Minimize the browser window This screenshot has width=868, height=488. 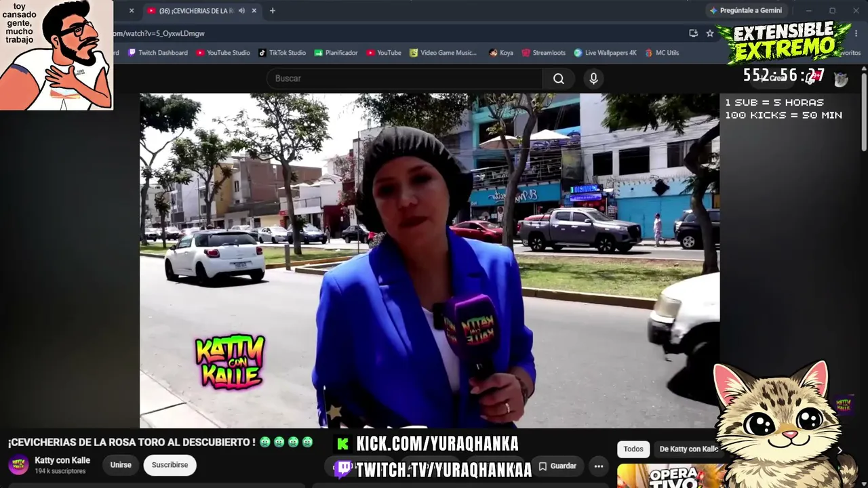[809, 11]
